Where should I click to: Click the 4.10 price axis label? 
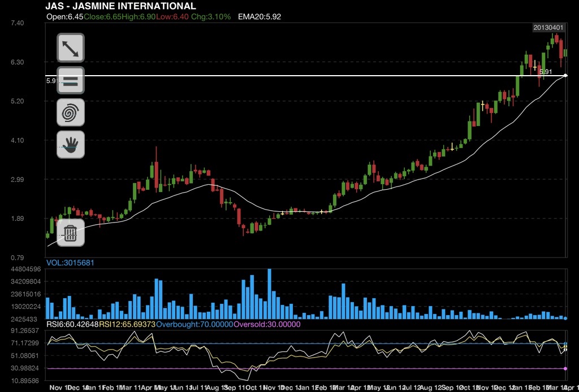[x=18, y=140]
